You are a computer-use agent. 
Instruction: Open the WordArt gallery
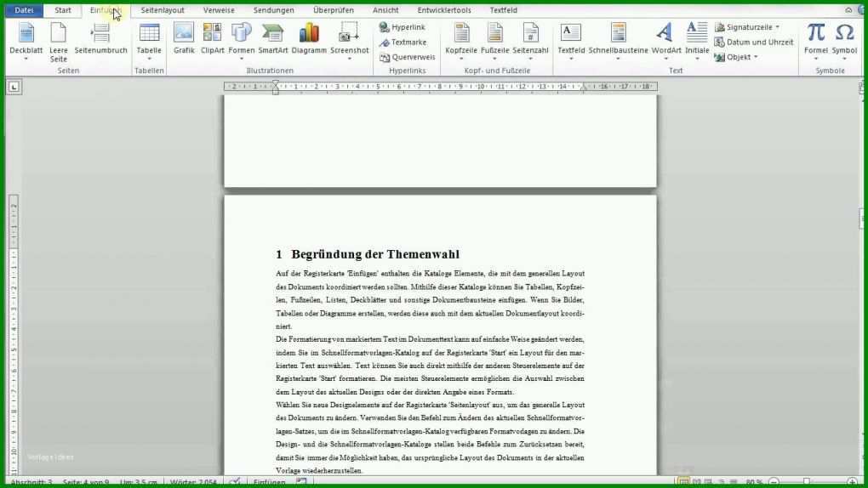tap(666, 42)
